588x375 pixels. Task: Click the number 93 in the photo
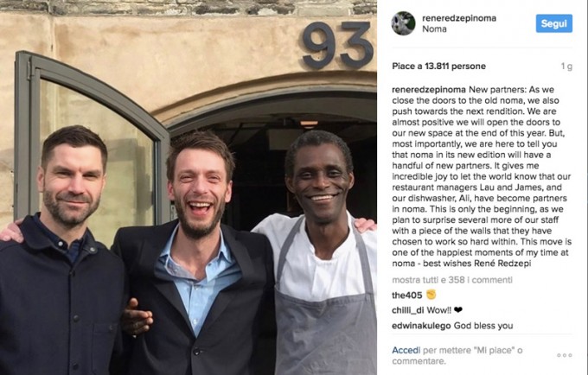(337, 45)
